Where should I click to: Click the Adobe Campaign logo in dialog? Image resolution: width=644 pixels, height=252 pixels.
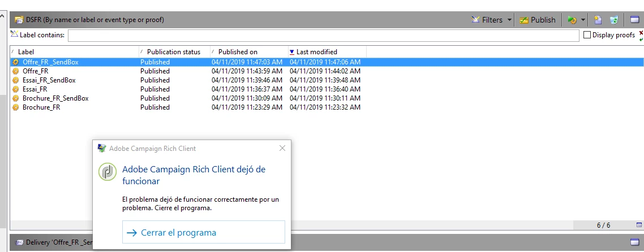(x=108, y=171)
